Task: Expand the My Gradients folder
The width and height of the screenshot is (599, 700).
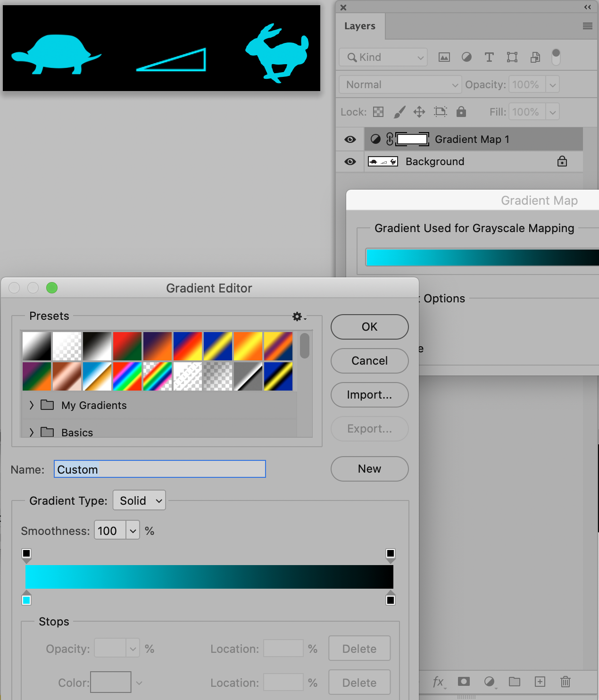Action: click(31, 405)
